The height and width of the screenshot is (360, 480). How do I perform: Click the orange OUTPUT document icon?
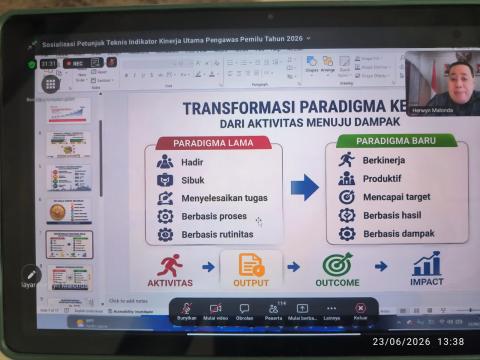point(251,265)
